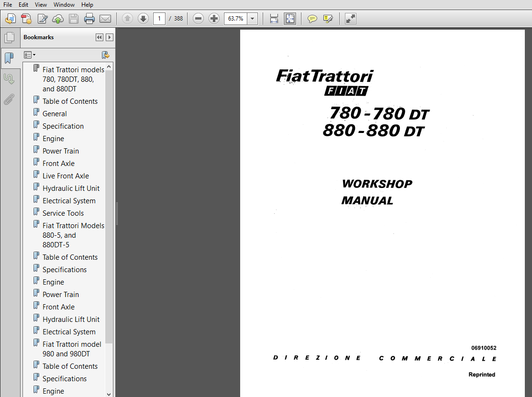Click the page number input field
532x397 pixels.
point(159,19)
